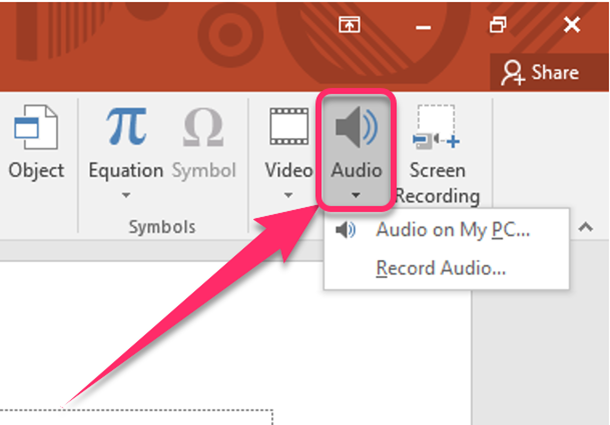The width and height of the screenshot is (610, 425).
Task: Expand the Video dropdown arrow
Action: click(288, 195)
